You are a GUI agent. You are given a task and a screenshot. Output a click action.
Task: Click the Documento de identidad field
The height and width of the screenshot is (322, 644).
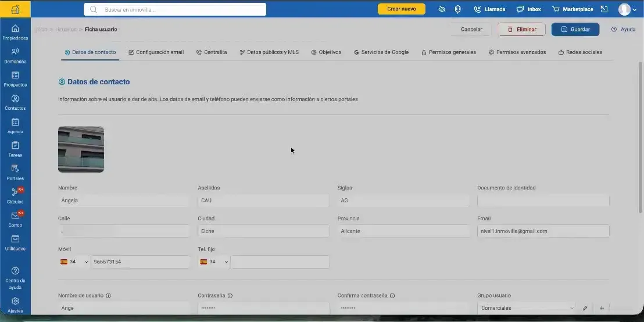tap(543, 201)
